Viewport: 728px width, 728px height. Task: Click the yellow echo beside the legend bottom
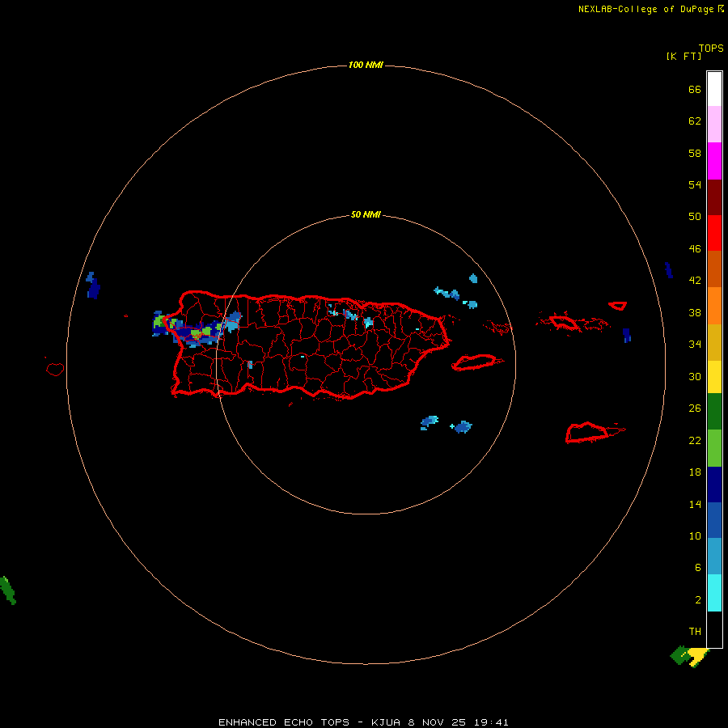click(x=697, y=657)
